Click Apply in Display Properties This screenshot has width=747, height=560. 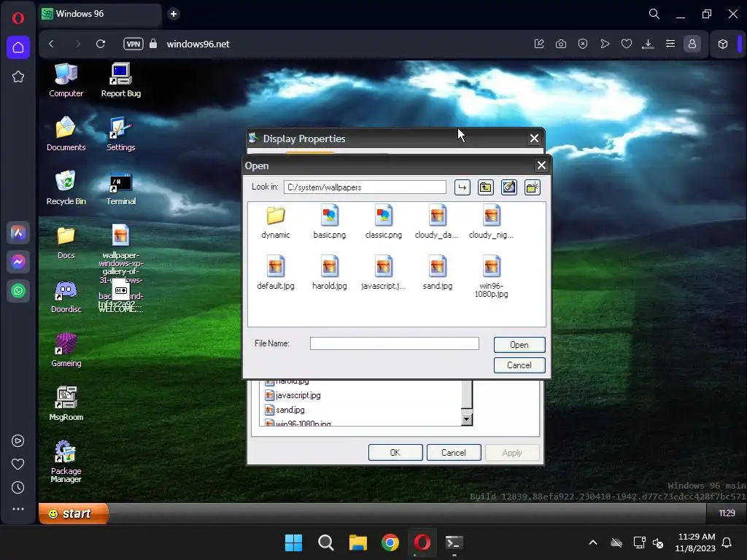[512, 452]
